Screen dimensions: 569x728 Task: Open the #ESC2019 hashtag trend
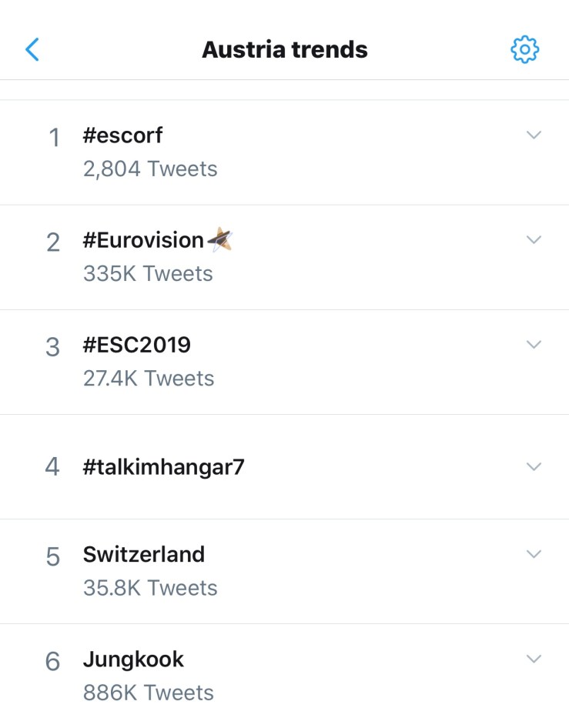(137, 346)
